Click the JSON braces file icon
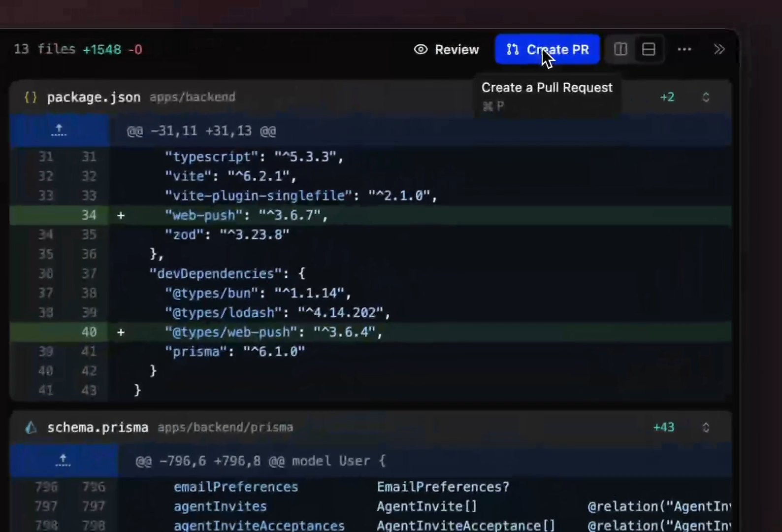This screenshot has height=532, width=782. [31, 97]
